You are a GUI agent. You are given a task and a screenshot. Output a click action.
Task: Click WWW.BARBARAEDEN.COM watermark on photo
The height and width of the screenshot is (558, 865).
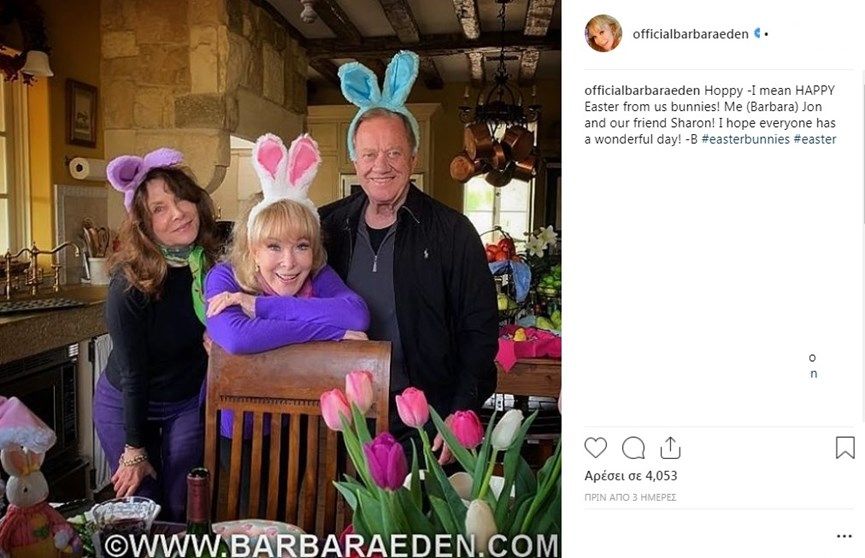pyautogui.click(x=332, y=545)
